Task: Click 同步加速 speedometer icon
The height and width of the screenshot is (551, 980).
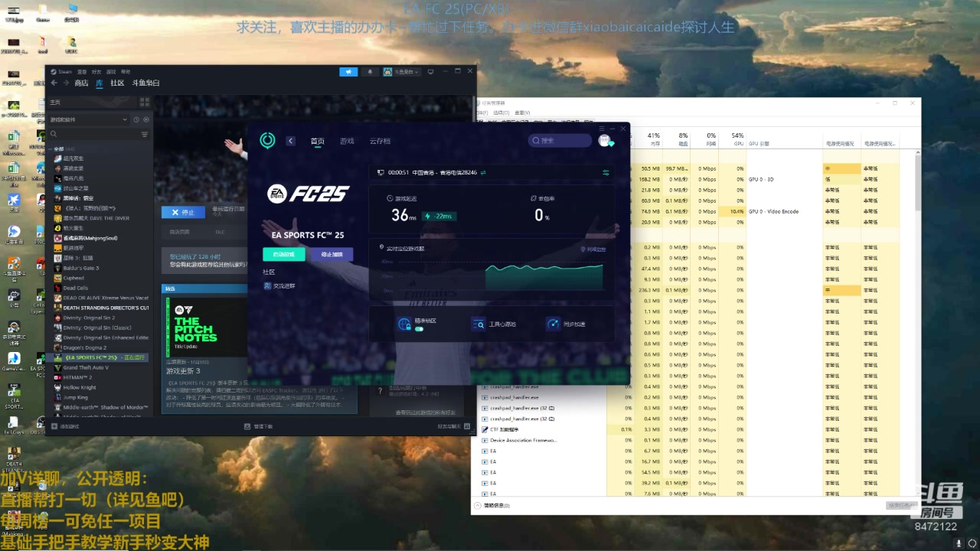Action: [x=553, y=324]
